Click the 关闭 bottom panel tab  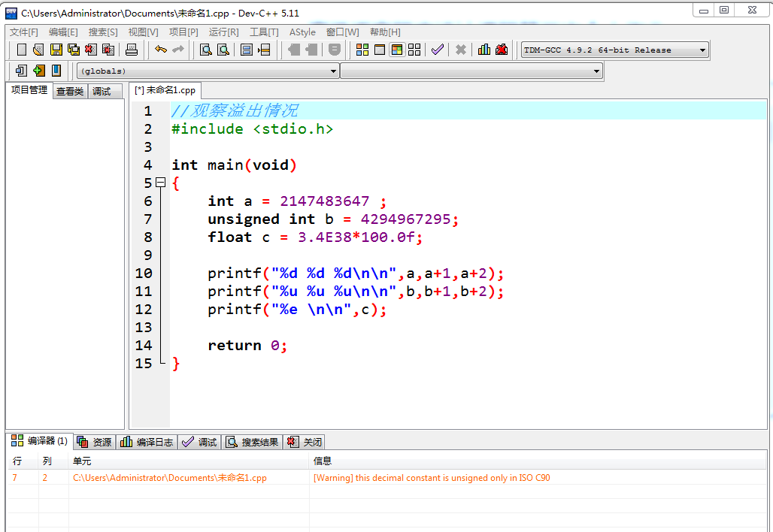point(305,442)
